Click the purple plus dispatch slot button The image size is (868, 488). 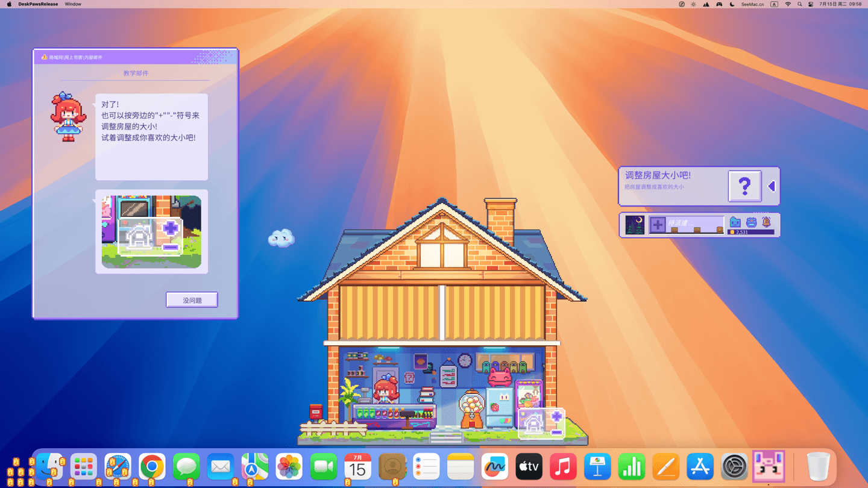[658, 225]
